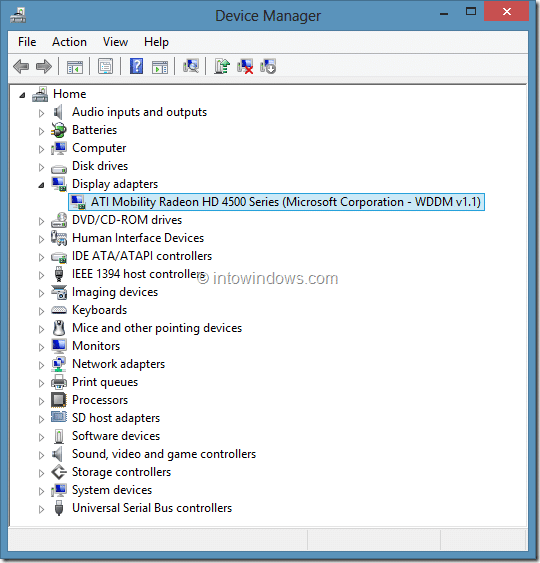Select the Imaging devices label
This screenshot has width=540, height=563.
(115, 292)
